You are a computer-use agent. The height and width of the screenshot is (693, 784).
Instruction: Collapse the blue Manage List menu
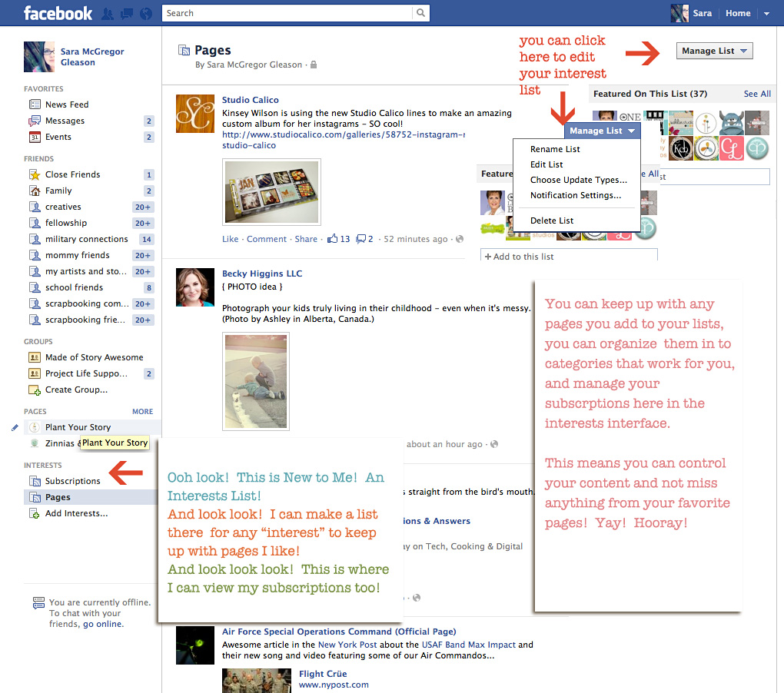click(x=602, y=131)
